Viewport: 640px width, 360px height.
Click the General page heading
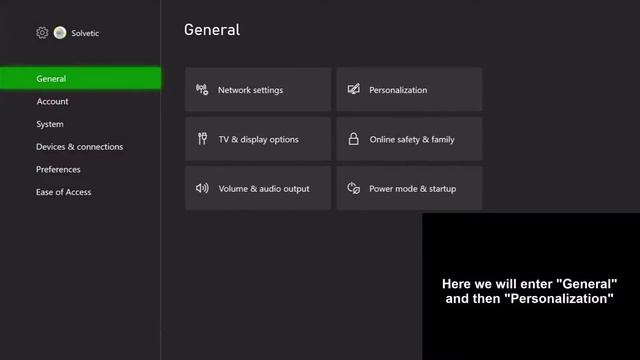pyautogui.click(x=212, y=30)
